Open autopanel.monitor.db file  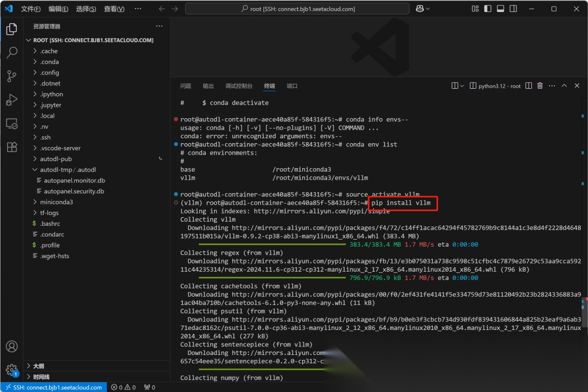click(x=96, y=180)
